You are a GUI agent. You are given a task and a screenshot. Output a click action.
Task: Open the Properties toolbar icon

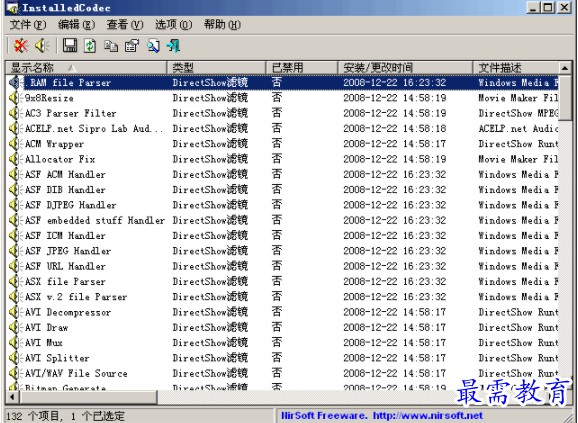click(x=132, y=46)
